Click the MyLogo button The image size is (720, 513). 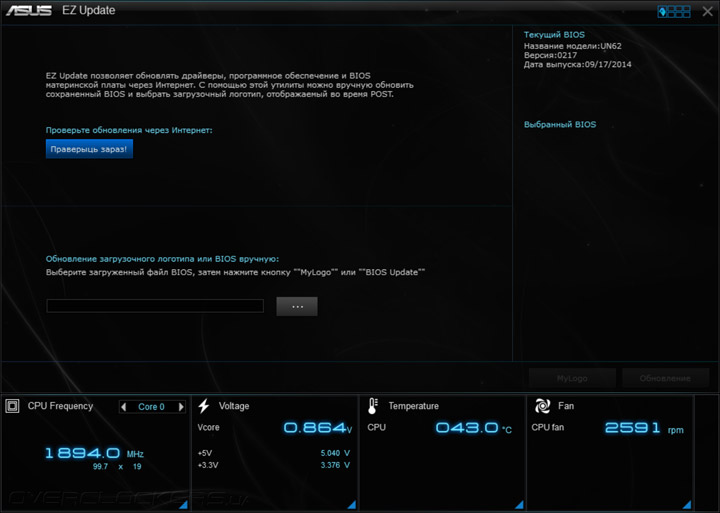point(572,378)
